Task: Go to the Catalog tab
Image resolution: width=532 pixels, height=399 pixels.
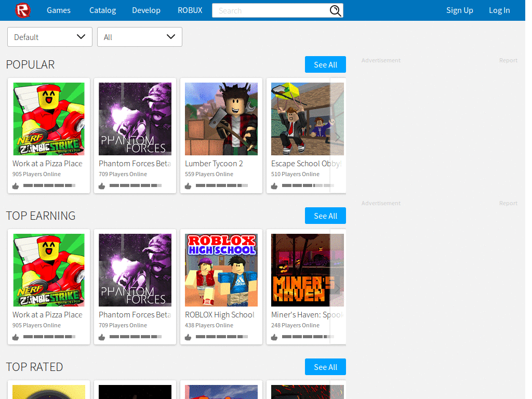Action: click(x=103, y=10)
